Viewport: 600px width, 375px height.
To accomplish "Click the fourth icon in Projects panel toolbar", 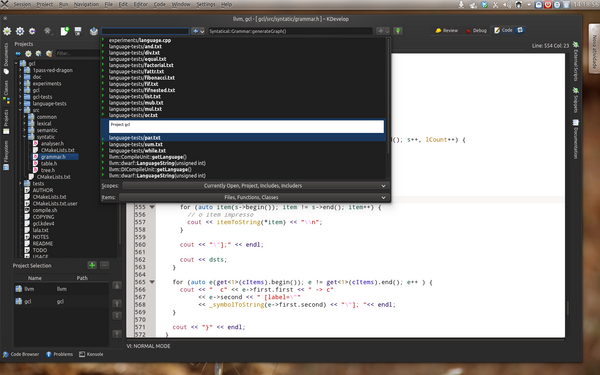I will tap(49, 54).
